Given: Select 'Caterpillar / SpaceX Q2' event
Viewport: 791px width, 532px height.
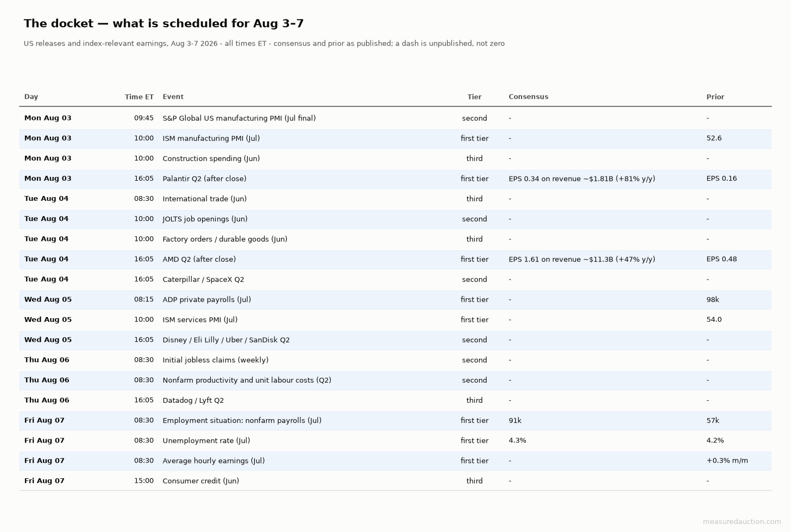Looking at the screenshot, I should pos(203,280).
